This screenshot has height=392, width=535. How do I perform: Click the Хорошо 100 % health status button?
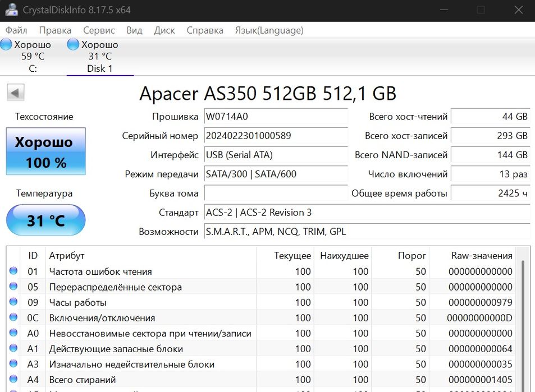45,151
